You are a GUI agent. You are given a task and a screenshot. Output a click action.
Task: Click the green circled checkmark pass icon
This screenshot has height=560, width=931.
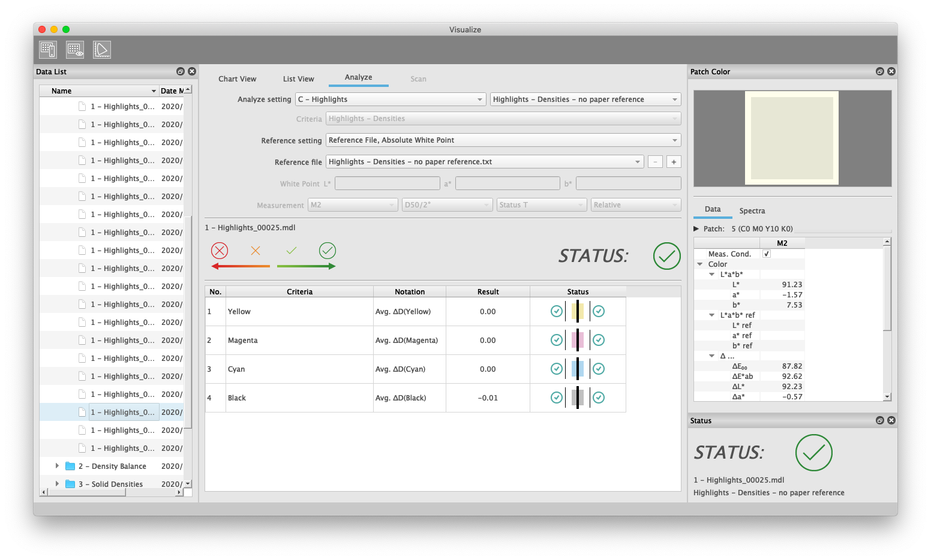coord(328,251)
